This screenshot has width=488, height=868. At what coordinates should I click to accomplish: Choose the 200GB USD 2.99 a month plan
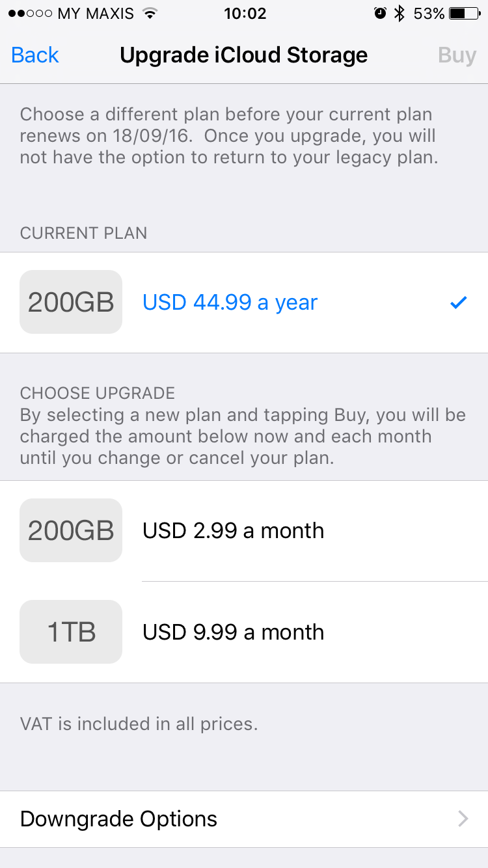244,531
